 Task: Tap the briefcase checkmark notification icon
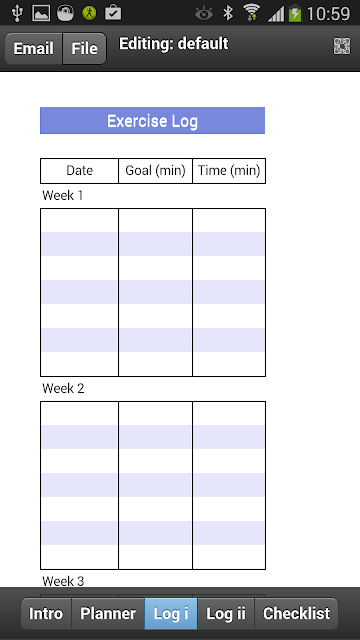coord(113,13)
